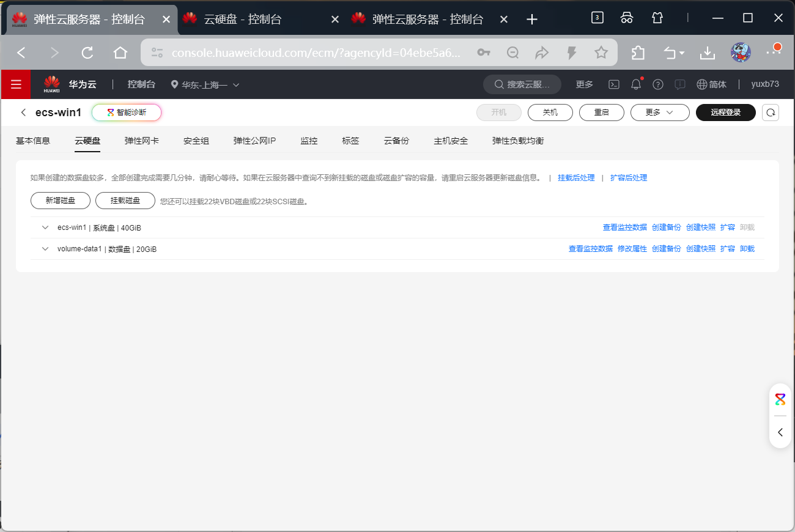
Task: Click the lightning bolt icon
Action: point(572,53)
